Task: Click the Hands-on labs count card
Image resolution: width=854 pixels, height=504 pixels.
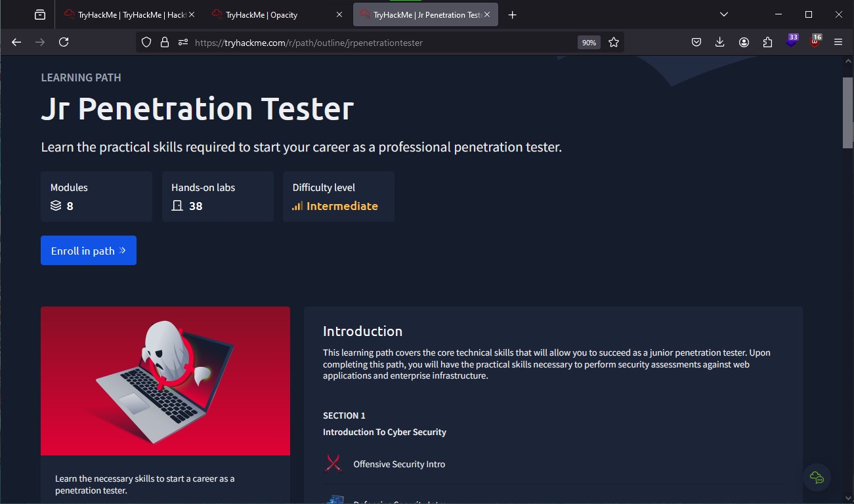Action: tap(218, 196)
